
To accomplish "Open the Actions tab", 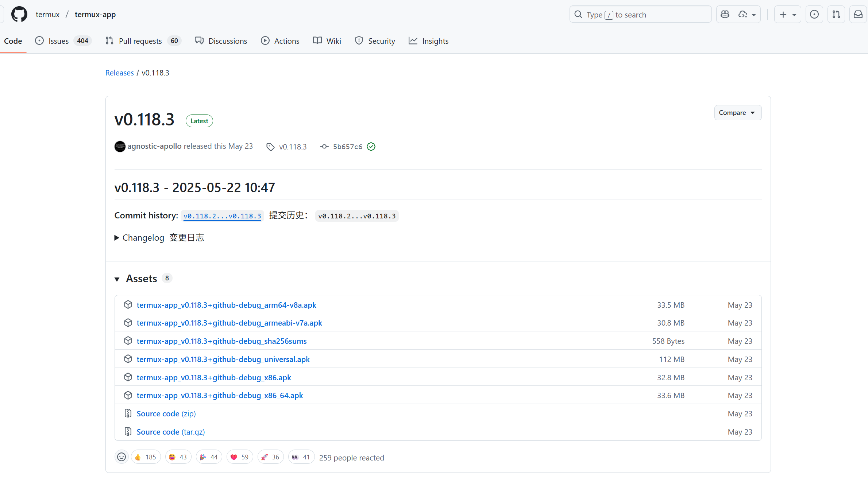I will (x=280, y=41).
